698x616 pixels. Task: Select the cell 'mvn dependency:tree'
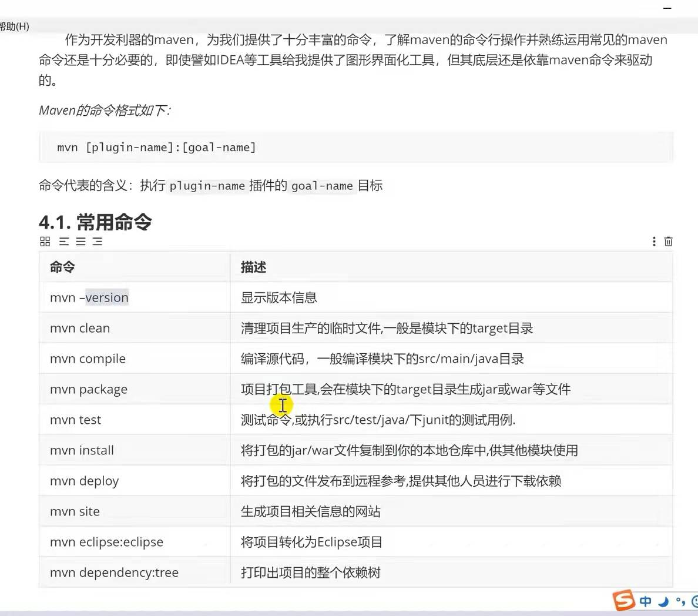(135, 572)
